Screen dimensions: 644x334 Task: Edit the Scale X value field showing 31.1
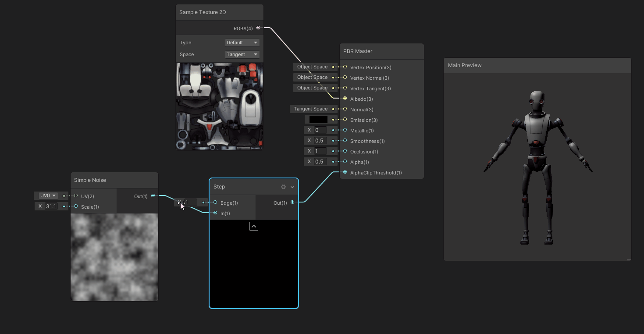coord(51,206)
